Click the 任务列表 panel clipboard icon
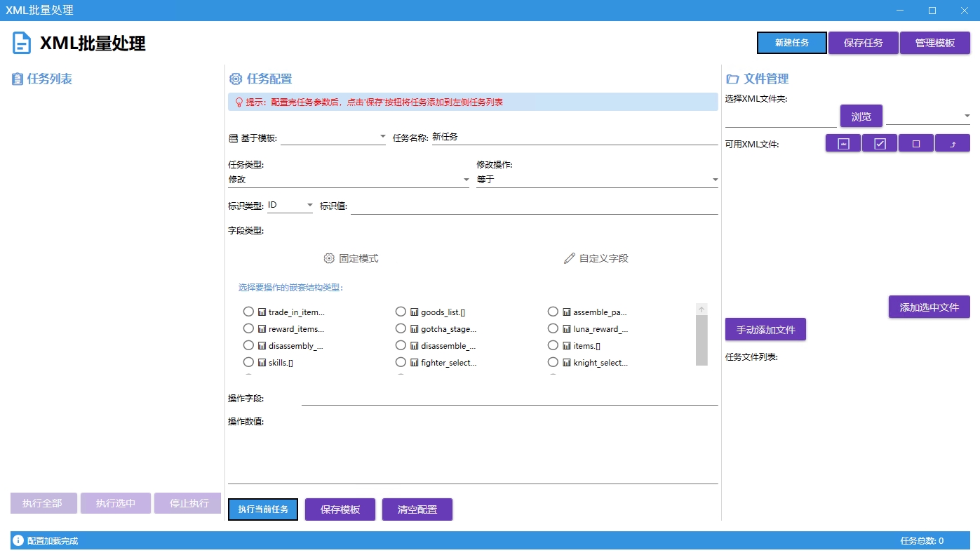This screenshot has height=560, width=980. 16,79
